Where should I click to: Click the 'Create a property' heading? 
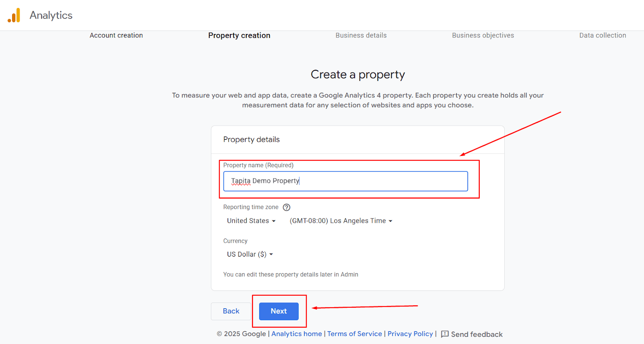tap(358, 75)
